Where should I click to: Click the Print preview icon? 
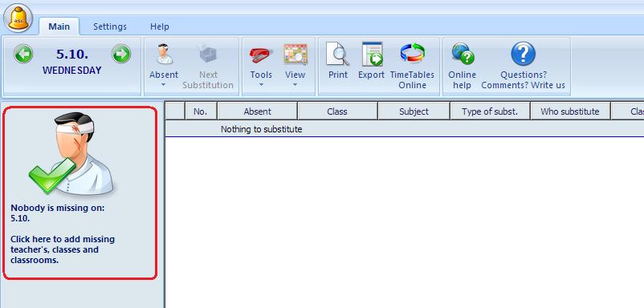point(337,54)
